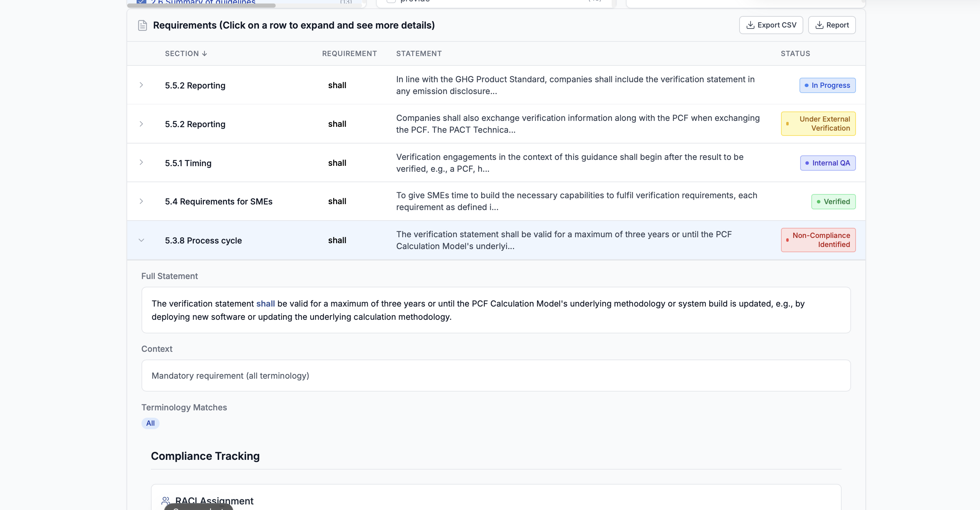Click the RACI Assignment people icon

pos(166,501)
